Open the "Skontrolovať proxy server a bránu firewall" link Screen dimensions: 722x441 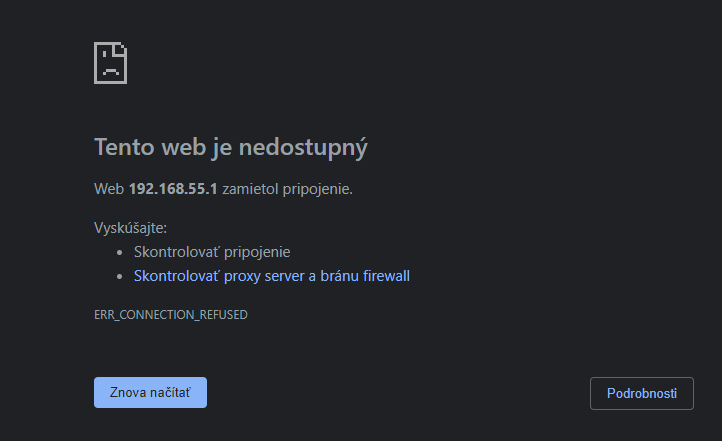(x=271, y=276)
